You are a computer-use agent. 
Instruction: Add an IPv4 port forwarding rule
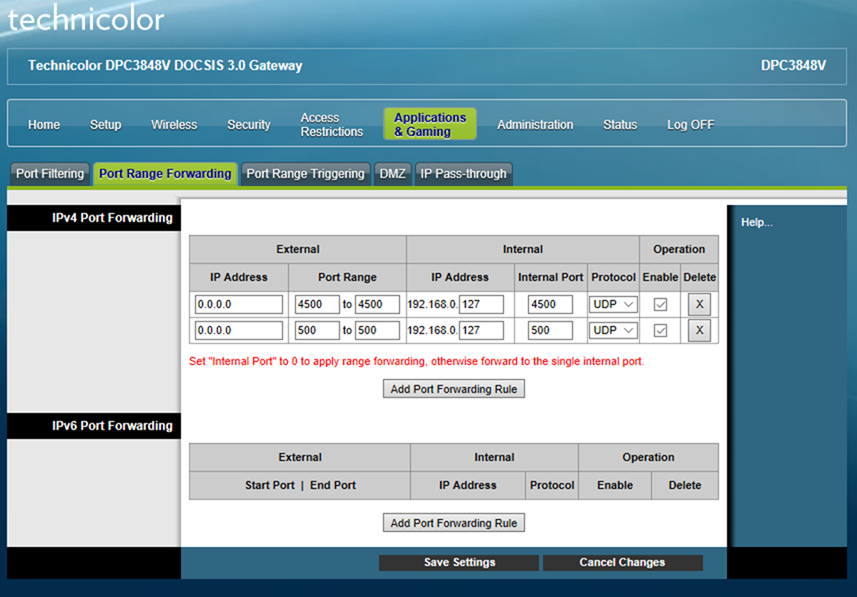tap(454, 389)
